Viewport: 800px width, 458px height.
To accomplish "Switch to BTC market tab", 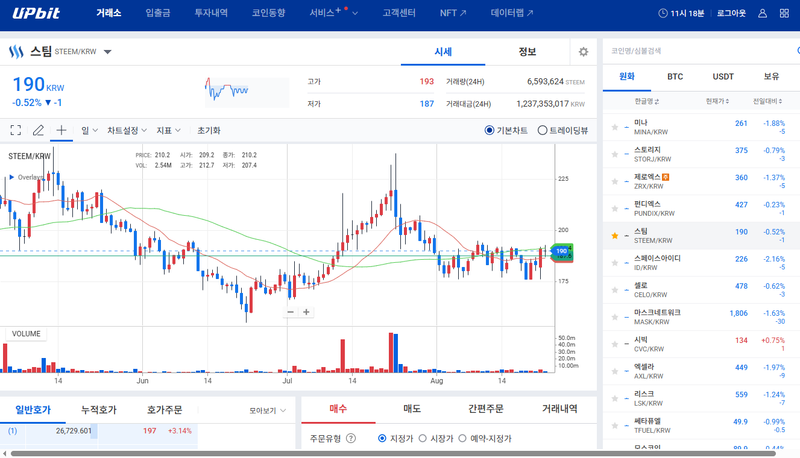I will coord(675,77).
